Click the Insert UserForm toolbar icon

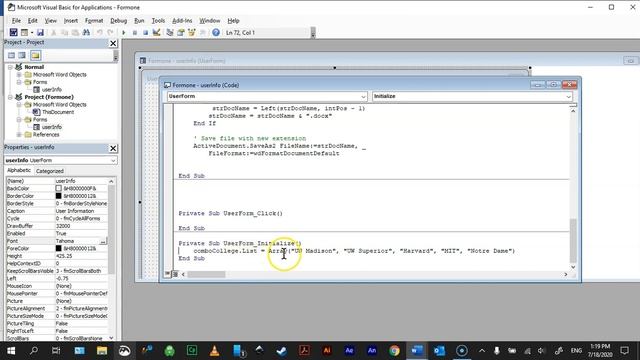24,32
